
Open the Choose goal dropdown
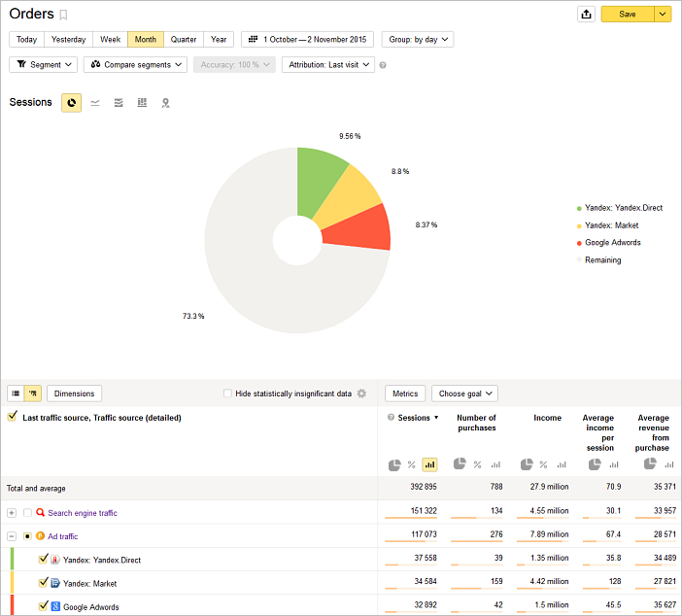tap(464, 394)
